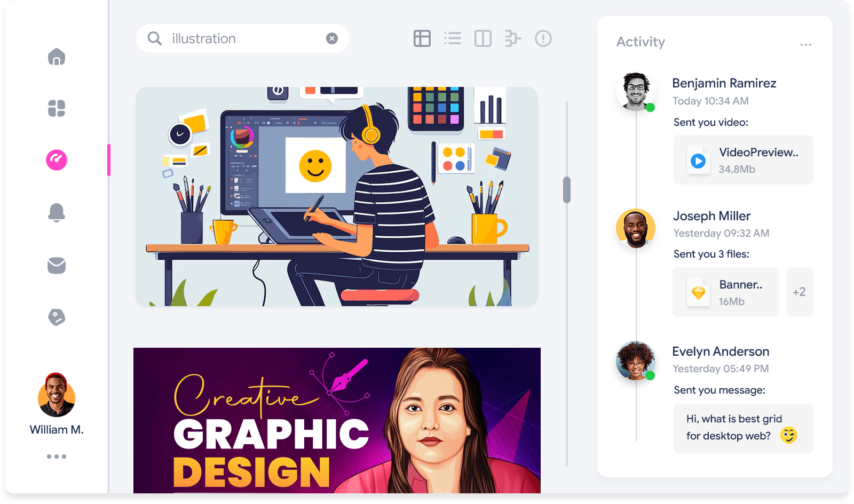Click the info alert circle icon
Viewport: 854px width, 504px height.
point(543,38)
